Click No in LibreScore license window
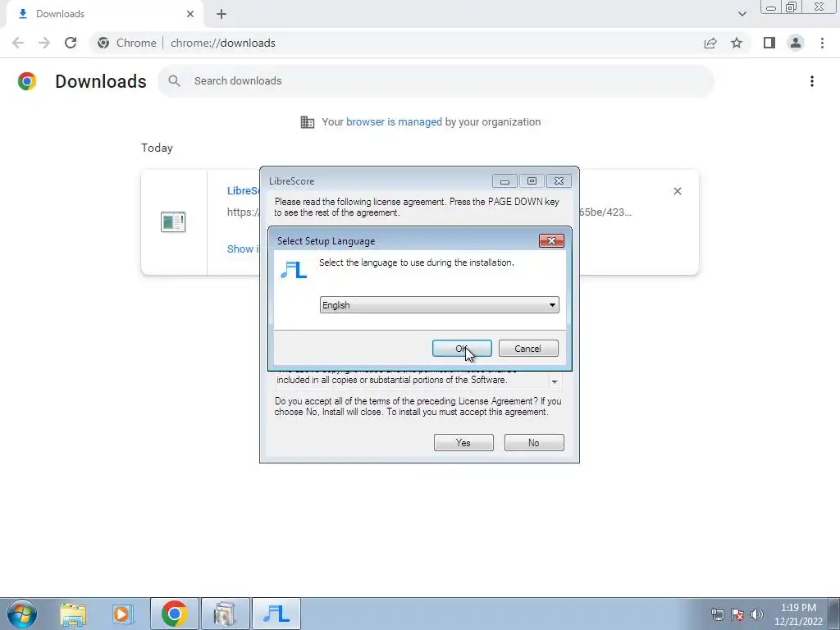 click(534, 442)
